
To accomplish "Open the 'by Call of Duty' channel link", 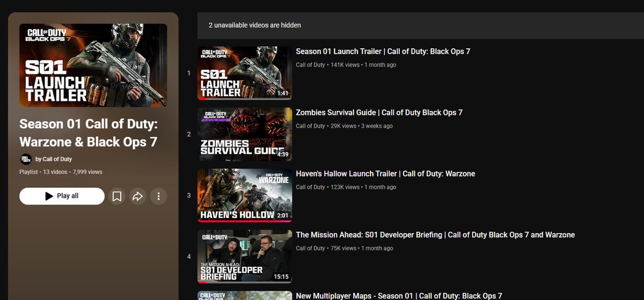I will (54, 159).
